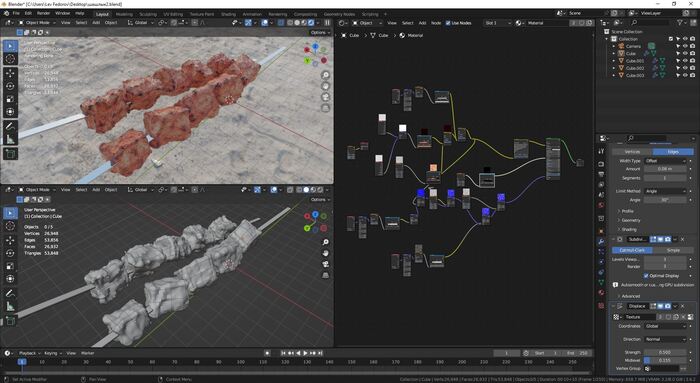Open Global orientation dropdown in top viewport
This screenshot has width=700, height=383.
pos(140,23)
